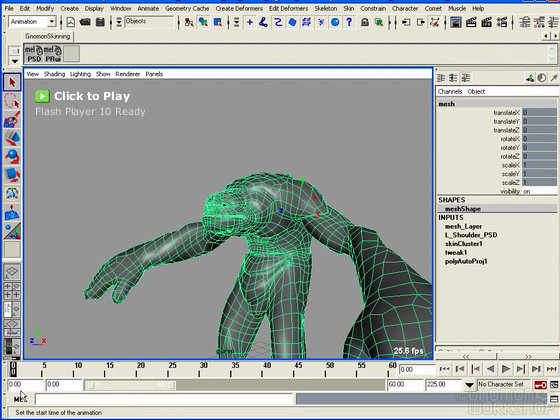This screenshot has height=420, width=560.
Task: Toggle select by component type mode
Action: point(218,22)
